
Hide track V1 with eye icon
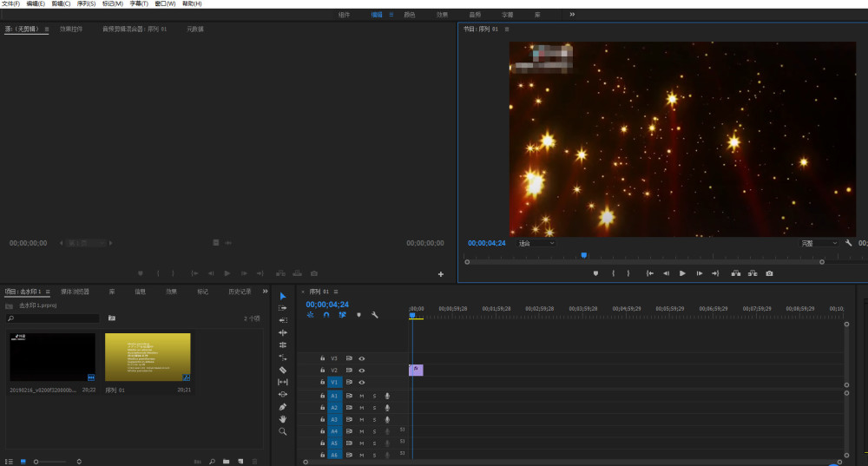pos(362,383)
